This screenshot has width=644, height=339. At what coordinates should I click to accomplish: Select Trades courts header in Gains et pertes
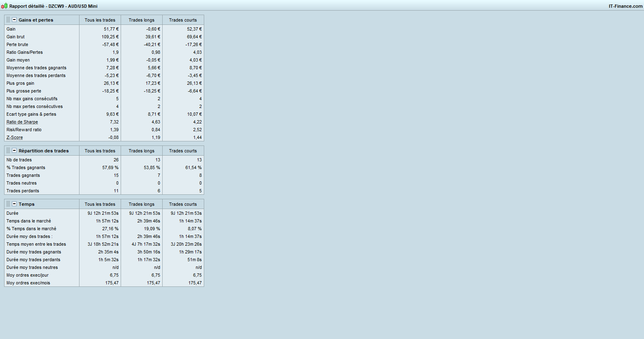[183, 20]
